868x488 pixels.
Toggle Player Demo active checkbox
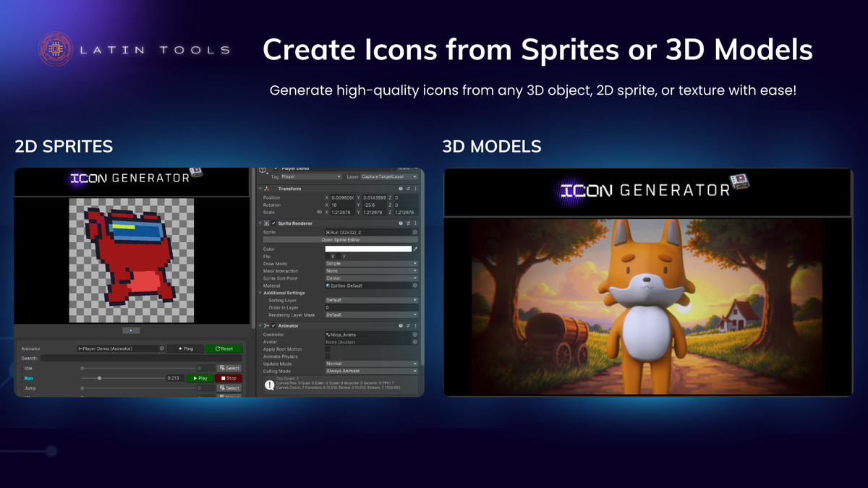pos(276,168)
